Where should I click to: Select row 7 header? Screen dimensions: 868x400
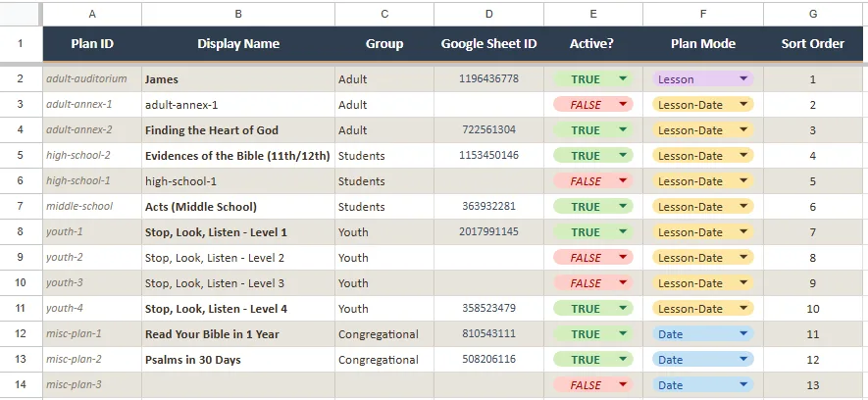click(x=21, y=206)
